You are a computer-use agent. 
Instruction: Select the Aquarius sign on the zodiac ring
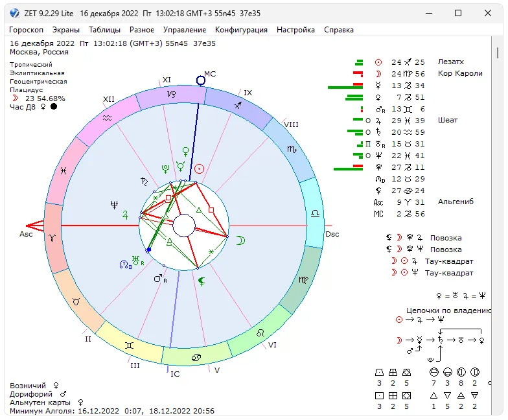pyautogui.click(x=108, y=118)
